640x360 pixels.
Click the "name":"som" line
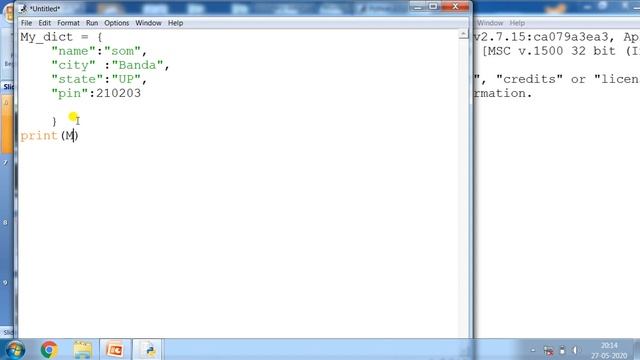click(x=99, y=51)
